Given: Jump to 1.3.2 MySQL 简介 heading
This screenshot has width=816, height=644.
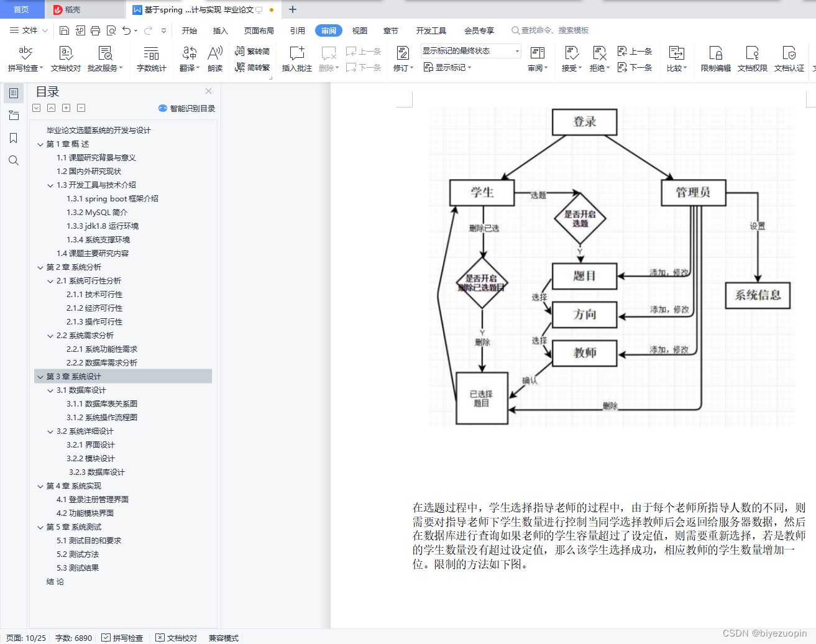Looking at the screenshot, I should [97, 213].
